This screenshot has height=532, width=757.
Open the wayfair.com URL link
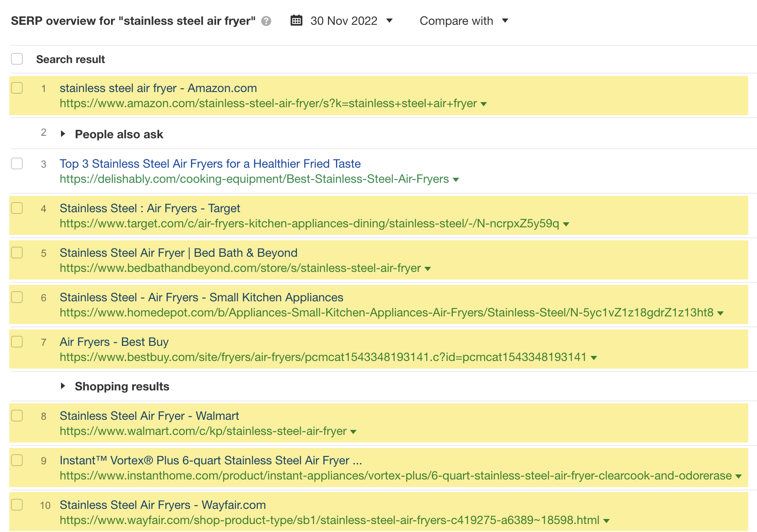tap(329, 520)
